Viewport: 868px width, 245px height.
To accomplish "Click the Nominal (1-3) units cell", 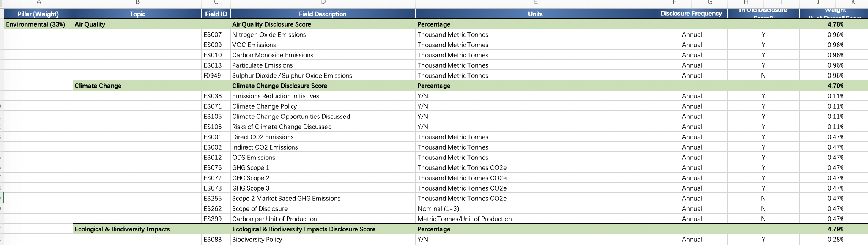I will (438, 209).
